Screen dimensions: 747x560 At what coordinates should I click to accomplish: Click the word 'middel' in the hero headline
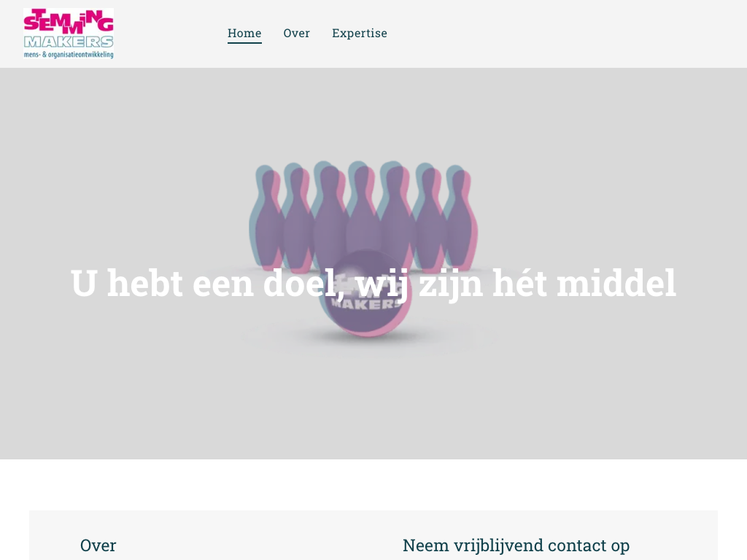click(616, 283)
